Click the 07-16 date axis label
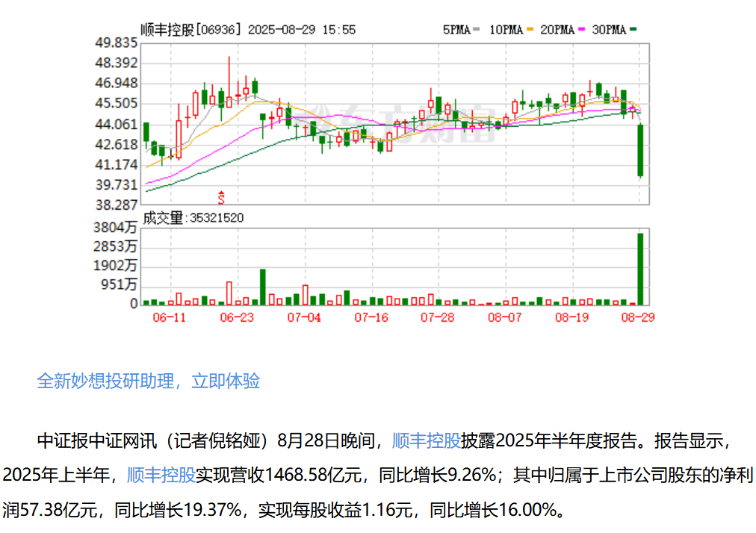756x533 pixels. click(371, 317)
